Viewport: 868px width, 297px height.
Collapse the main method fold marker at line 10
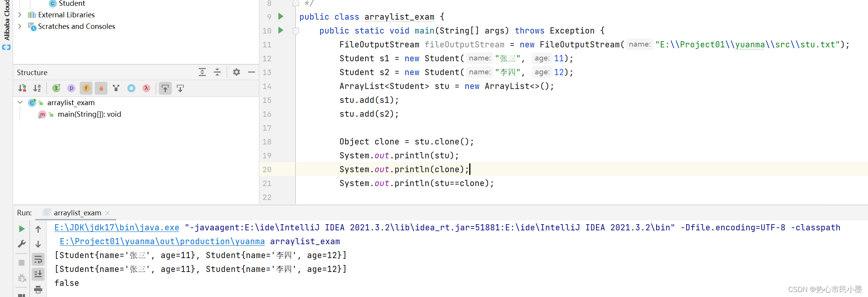(296, 31)
